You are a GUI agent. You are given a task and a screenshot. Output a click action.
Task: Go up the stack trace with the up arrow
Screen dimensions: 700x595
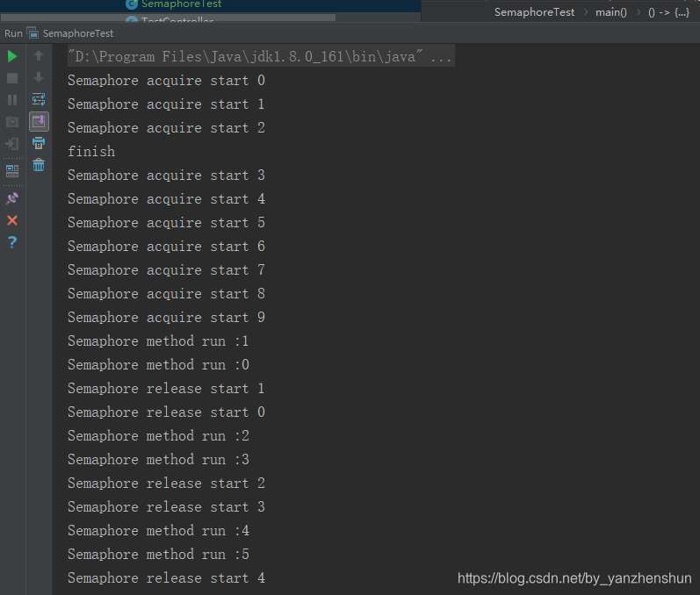[39, 56]
